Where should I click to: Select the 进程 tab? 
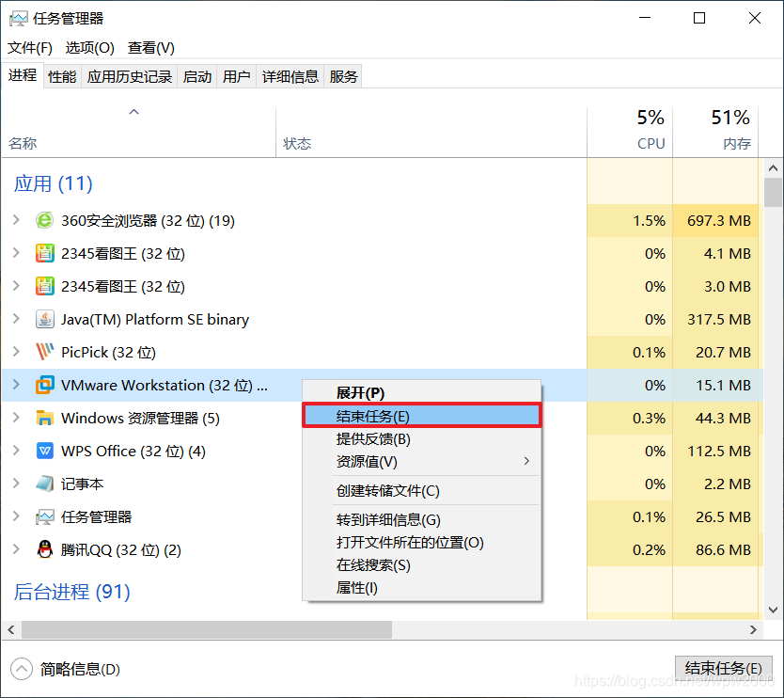23,75
